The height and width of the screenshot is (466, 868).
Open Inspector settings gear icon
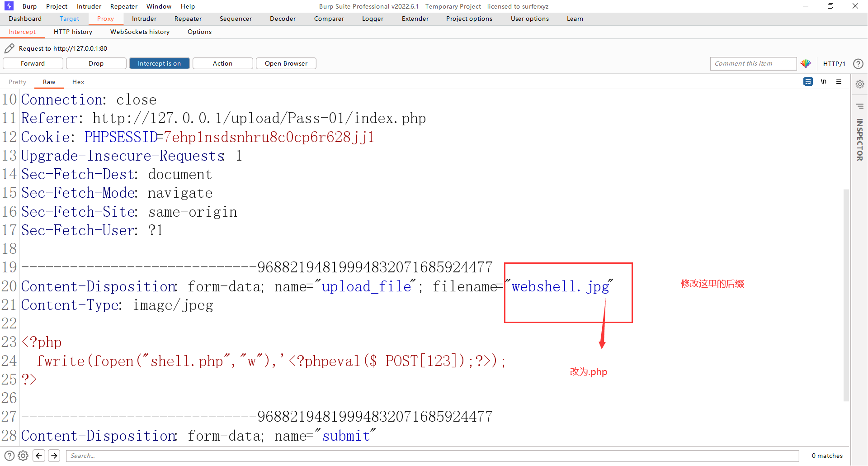click(860, 84)
